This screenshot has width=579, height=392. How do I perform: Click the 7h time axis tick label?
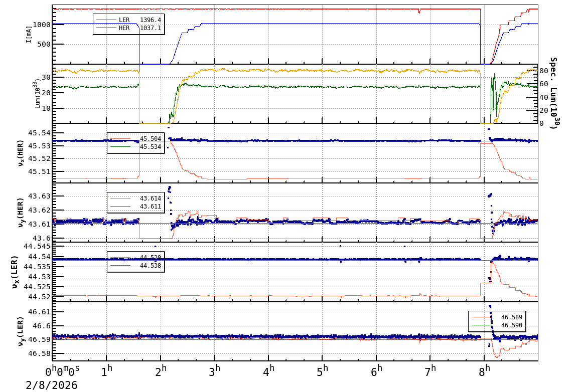coord(430,370)
